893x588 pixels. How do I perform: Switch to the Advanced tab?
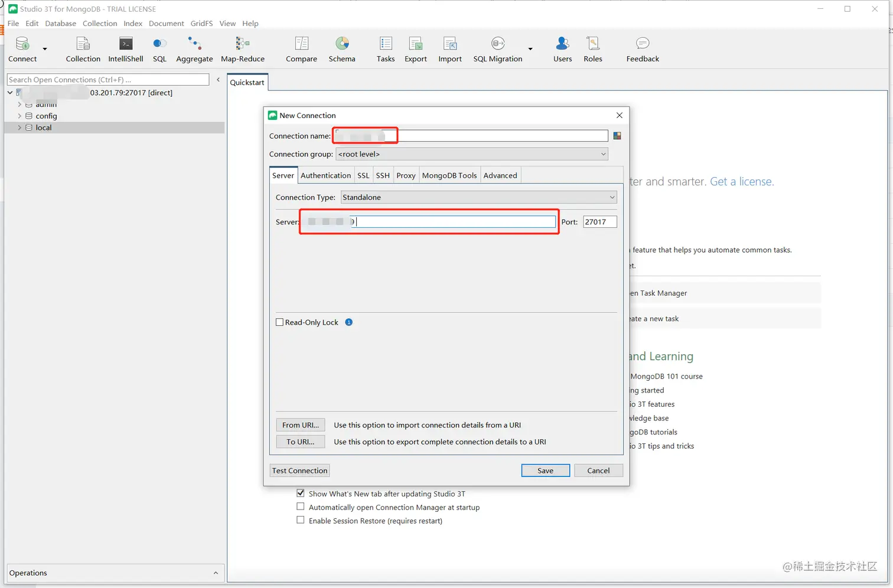coord(500,175)
